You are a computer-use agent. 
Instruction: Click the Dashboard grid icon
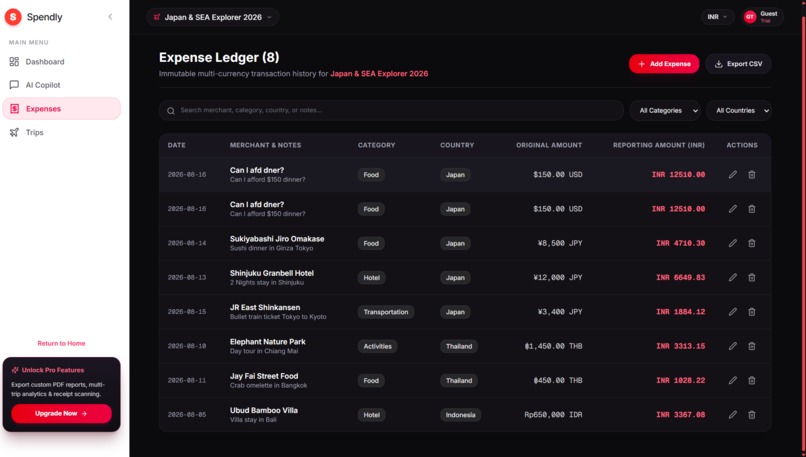coord(14,62)
